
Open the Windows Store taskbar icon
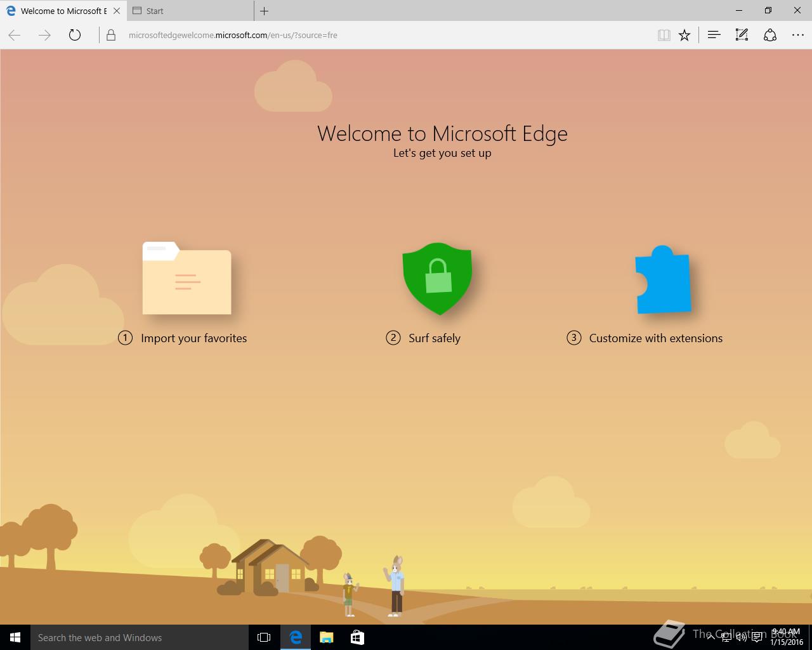click(x=357, y=637)
